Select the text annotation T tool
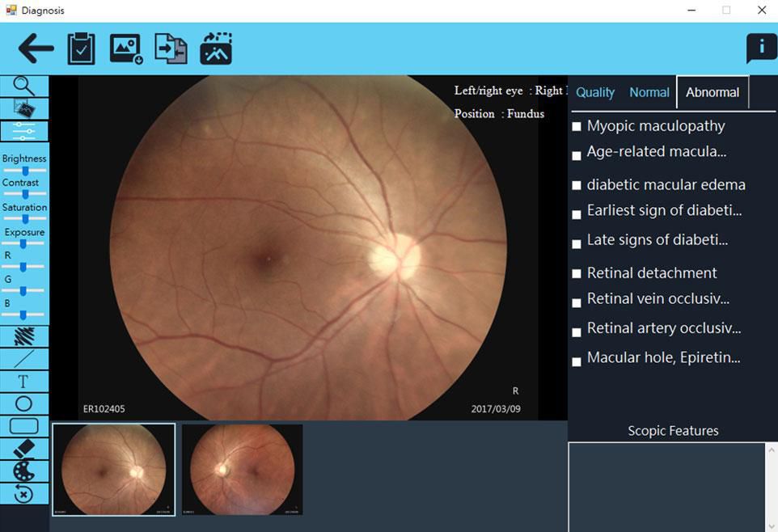This screenshot has width=778, height=532. [x=24, y=382]
